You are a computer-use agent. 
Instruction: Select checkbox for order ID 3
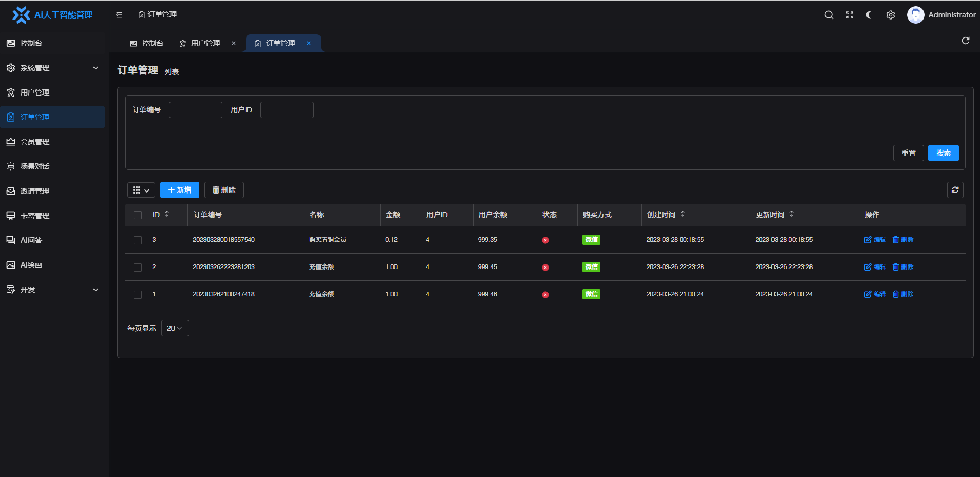point(138,240)
